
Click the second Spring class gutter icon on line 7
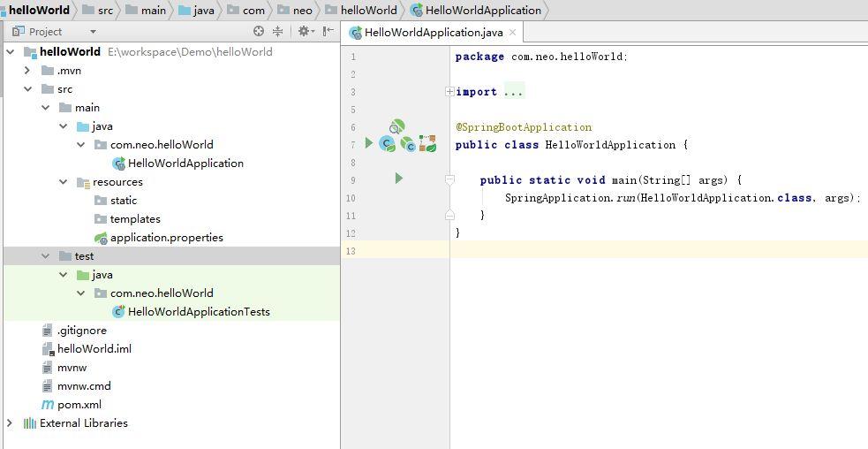(x=409, y=144)
